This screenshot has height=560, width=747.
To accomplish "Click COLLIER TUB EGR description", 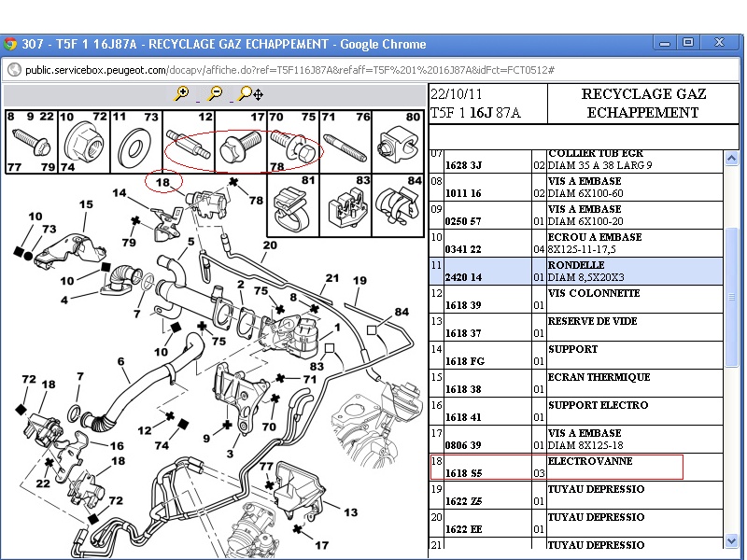I will (x=596, y=154).
